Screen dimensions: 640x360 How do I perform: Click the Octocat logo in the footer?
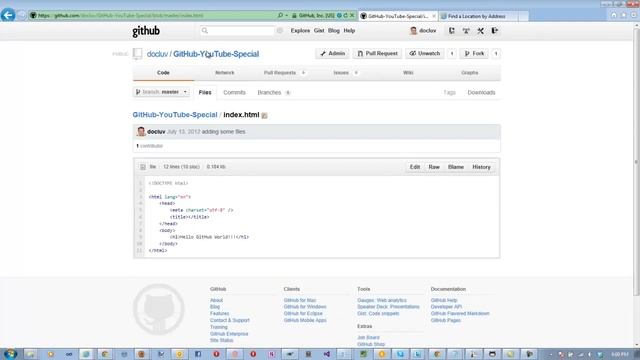158,309
